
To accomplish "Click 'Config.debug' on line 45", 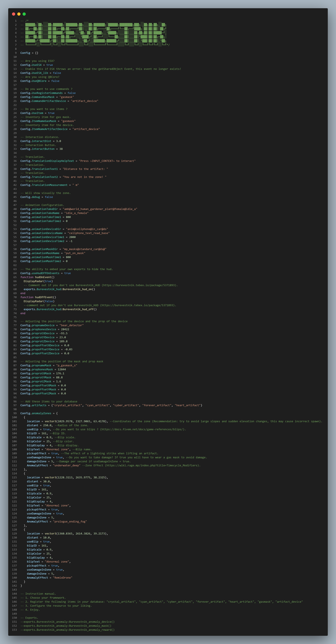I will click(x=30, y=197).
